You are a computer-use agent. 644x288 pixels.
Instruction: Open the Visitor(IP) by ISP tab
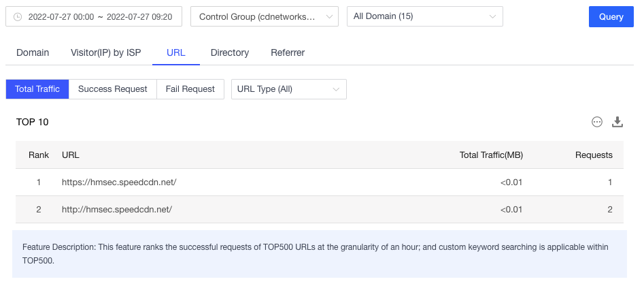(106, 52)
